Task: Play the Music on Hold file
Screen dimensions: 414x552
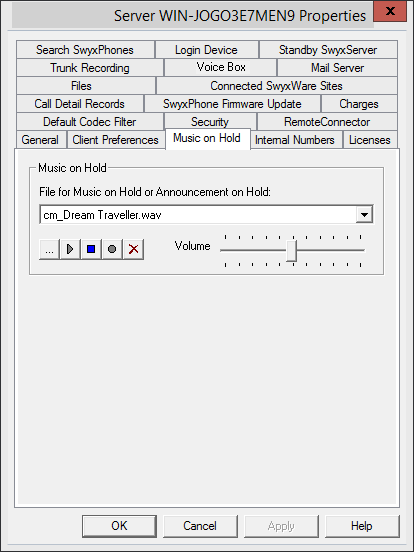Action: [70, 250]
